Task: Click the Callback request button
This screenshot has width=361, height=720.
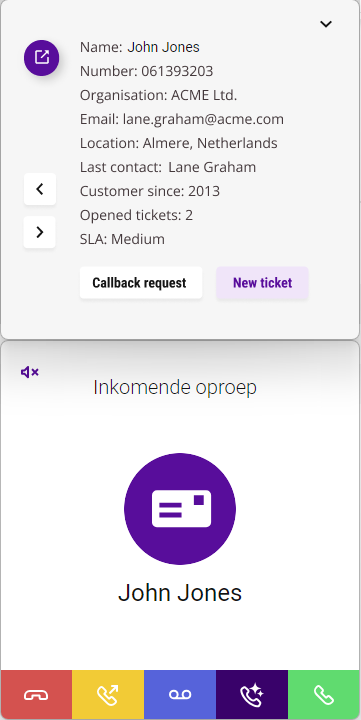Action: pos(141,283)
